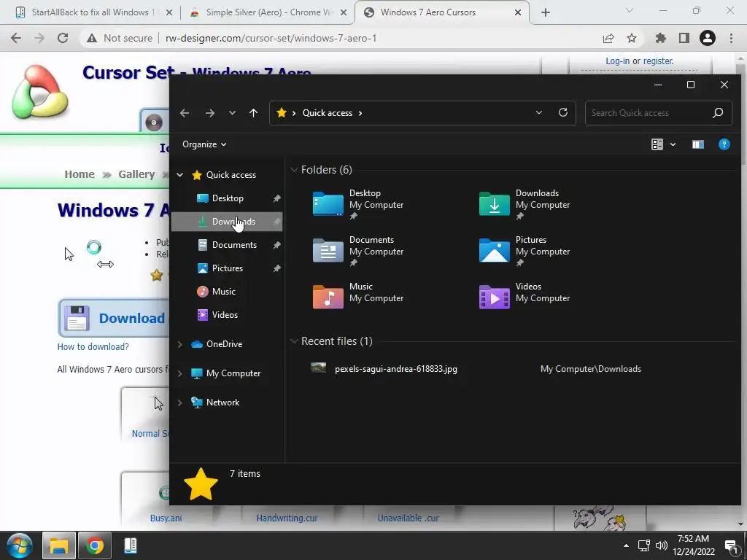Click pin icon beside Pictures in sidebar
The width and height of the screenshot is (747, 560).
(276, 268)
